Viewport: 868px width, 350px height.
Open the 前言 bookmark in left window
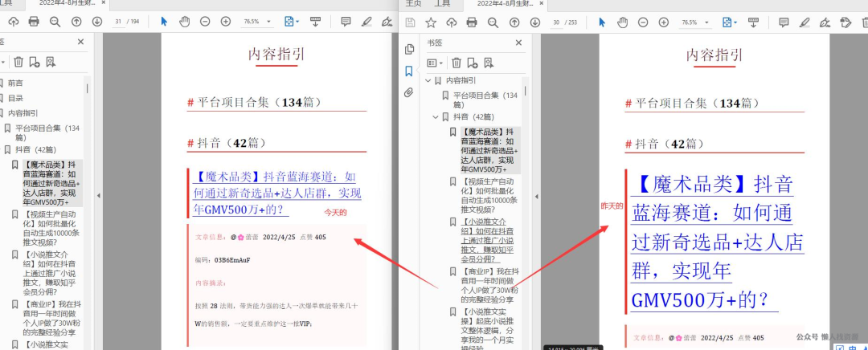tap(15, 83)
